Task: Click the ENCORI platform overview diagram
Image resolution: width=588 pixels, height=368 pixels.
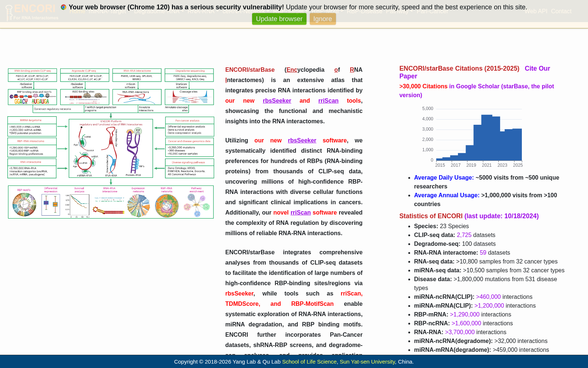Action: (x=111, y=144)
